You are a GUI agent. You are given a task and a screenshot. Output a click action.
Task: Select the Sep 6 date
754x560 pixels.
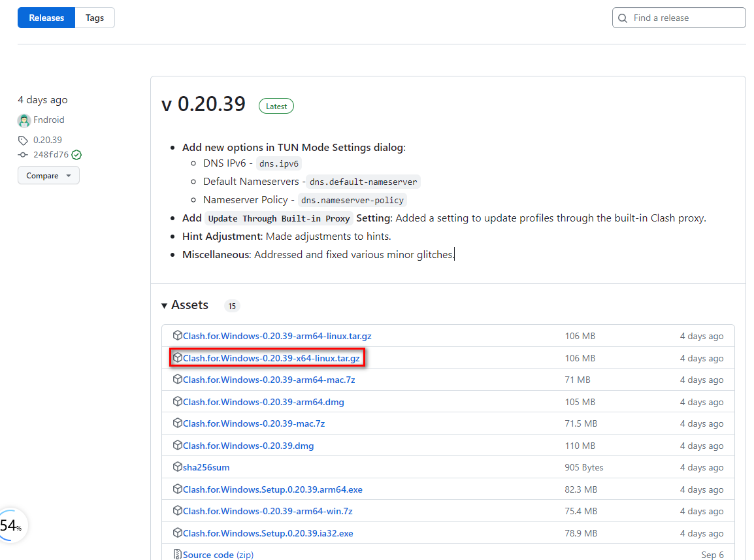click(712, 555)
